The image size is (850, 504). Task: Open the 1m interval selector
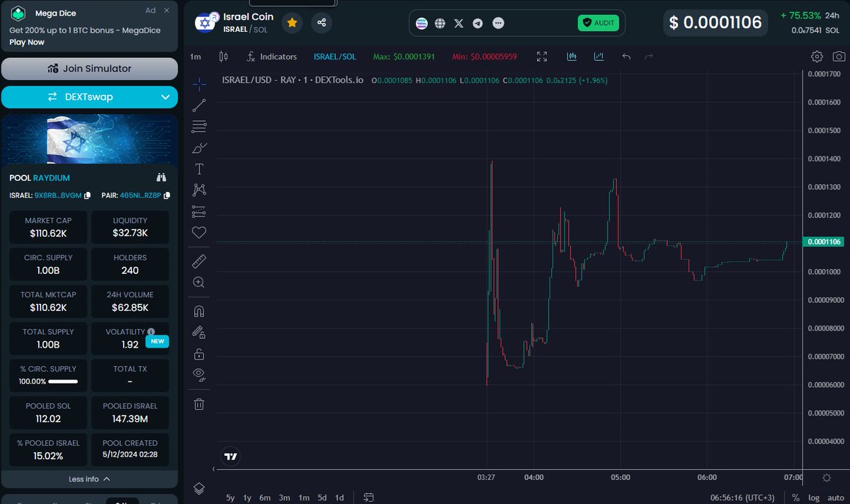point(195,57)
